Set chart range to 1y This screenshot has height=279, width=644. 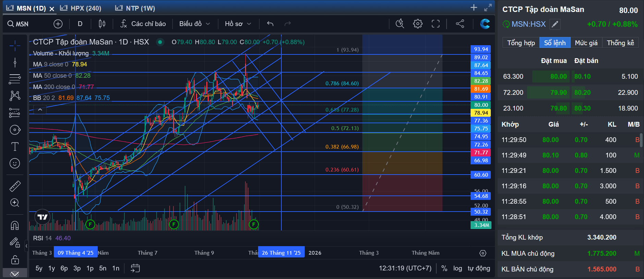(x=51, y=268)
